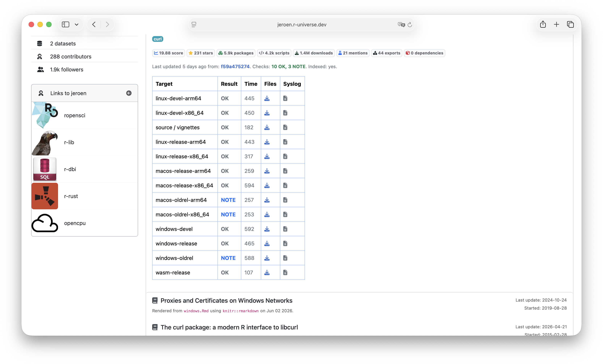
Task: Collapse the Links to jeroen panel
Action: [x=129, y=93]
